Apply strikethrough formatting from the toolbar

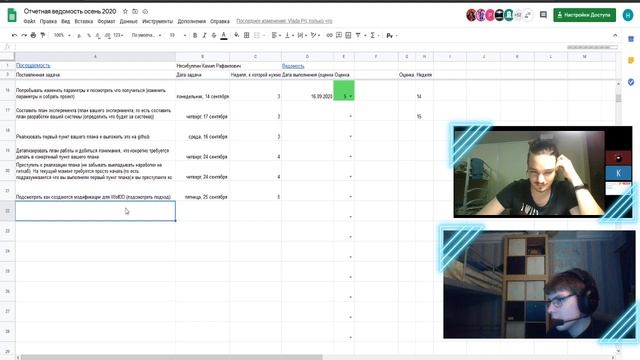(214, 36)
